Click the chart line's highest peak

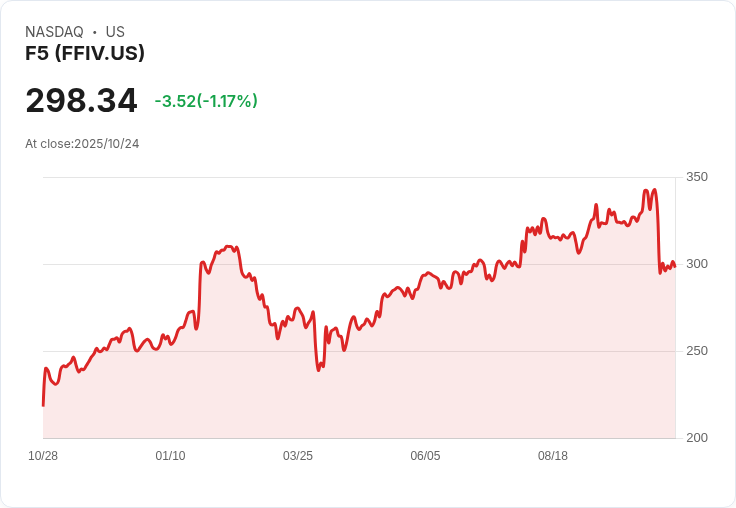tap(654, 190)
